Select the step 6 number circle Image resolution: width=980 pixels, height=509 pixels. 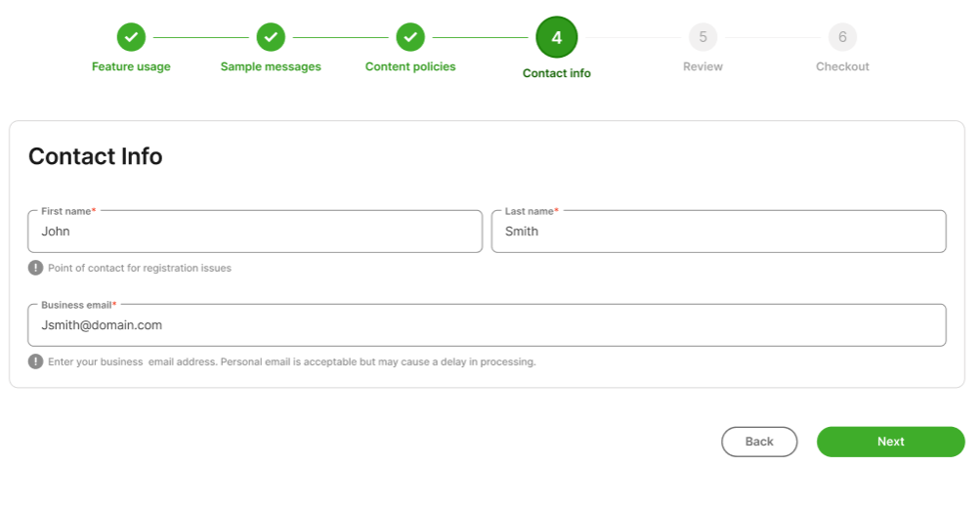[x=842, y=38]
